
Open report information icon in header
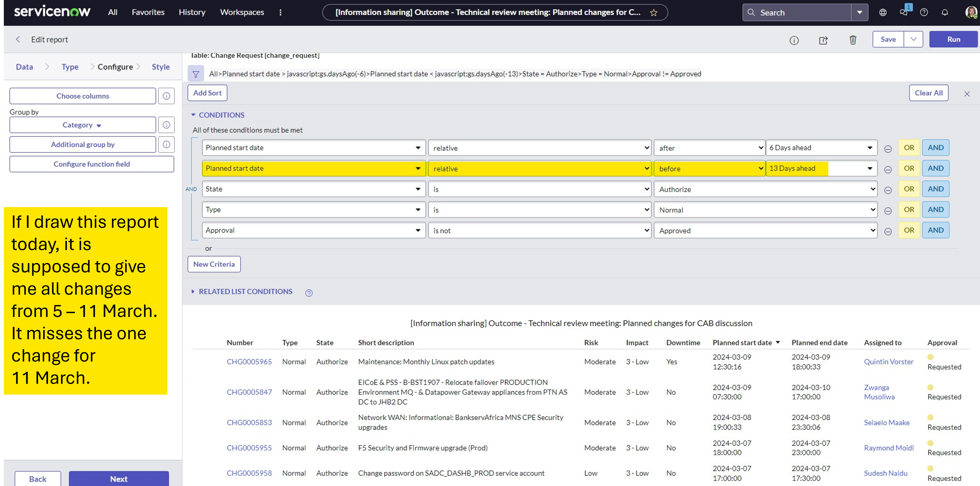[794, 40]
